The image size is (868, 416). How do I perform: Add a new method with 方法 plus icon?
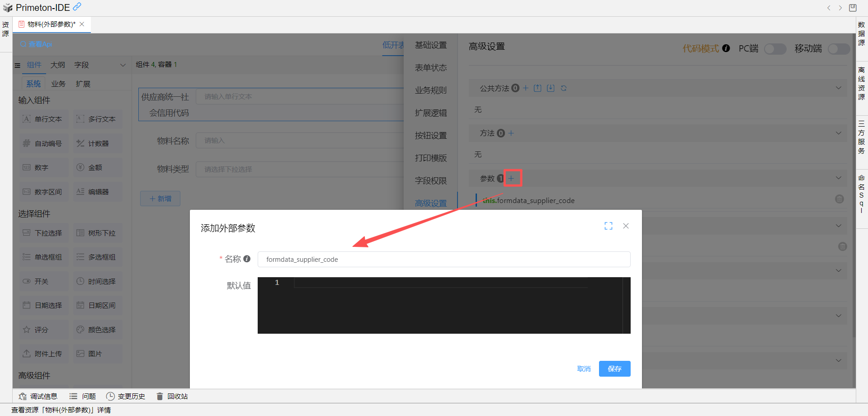(511, 133)
